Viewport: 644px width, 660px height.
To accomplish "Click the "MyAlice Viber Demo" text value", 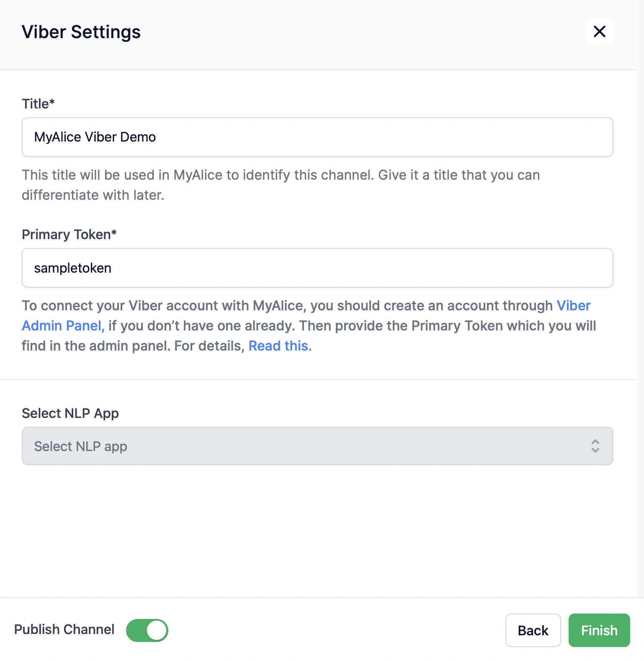I will [x=95, y=137].
